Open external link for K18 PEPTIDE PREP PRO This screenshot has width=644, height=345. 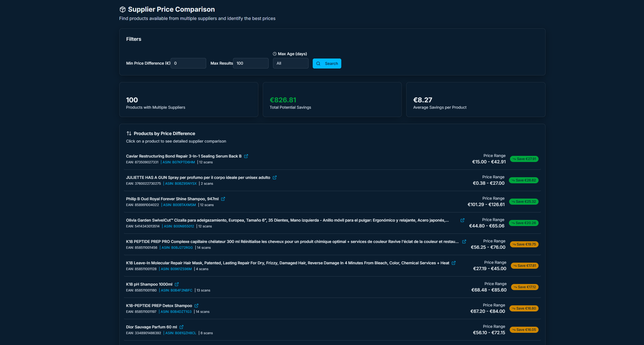coord(464,242)
